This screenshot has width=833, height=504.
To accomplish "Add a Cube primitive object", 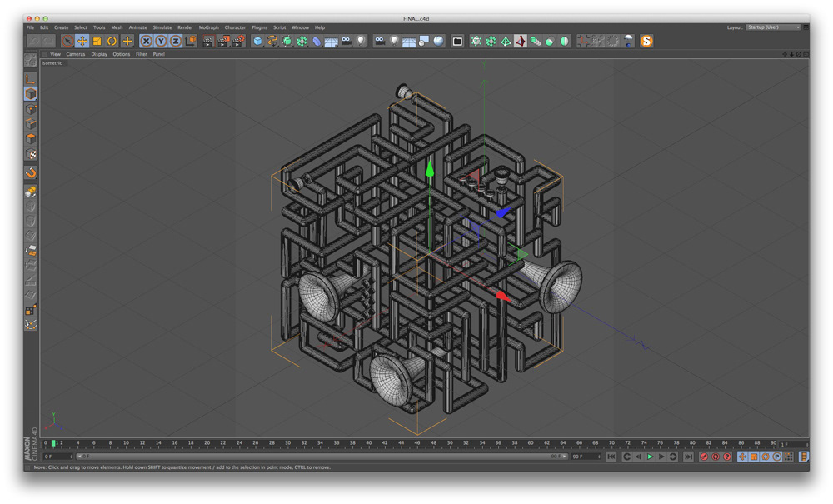I will tap(257, 41).
